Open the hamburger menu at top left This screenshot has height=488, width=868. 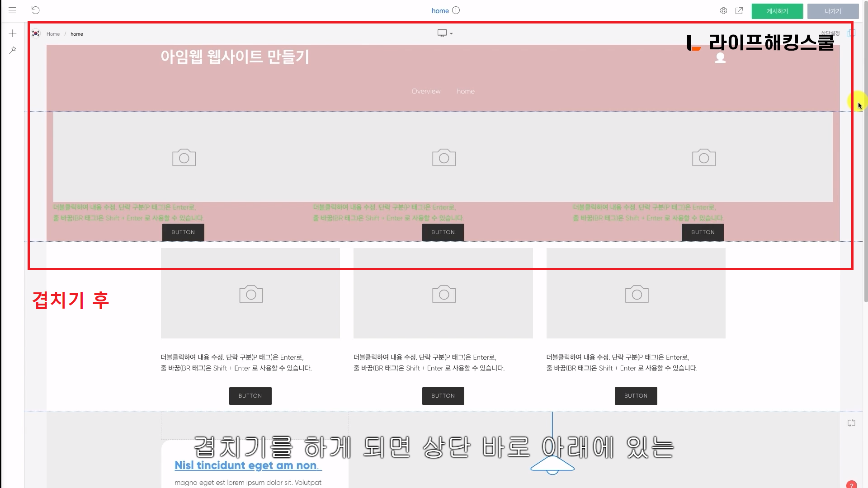pyautogui.click(x=12, y=10)
